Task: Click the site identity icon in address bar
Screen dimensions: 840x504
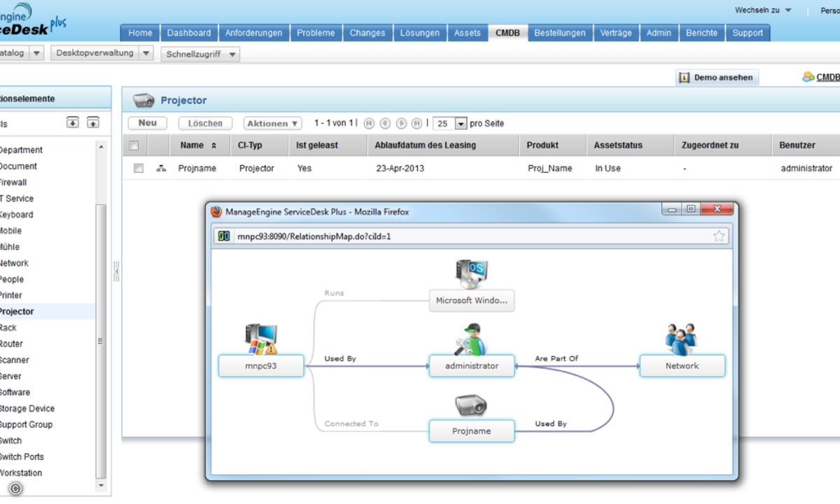Action: [224, 236]
